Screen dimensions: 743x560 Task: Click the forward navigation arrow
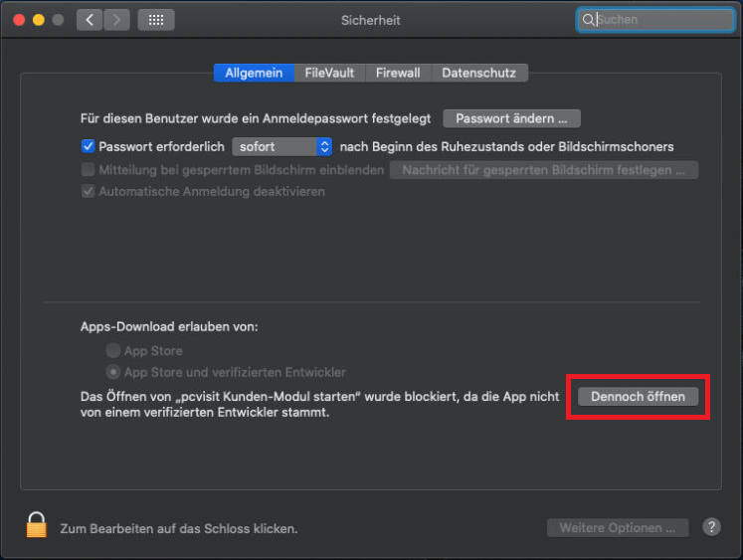116,19
